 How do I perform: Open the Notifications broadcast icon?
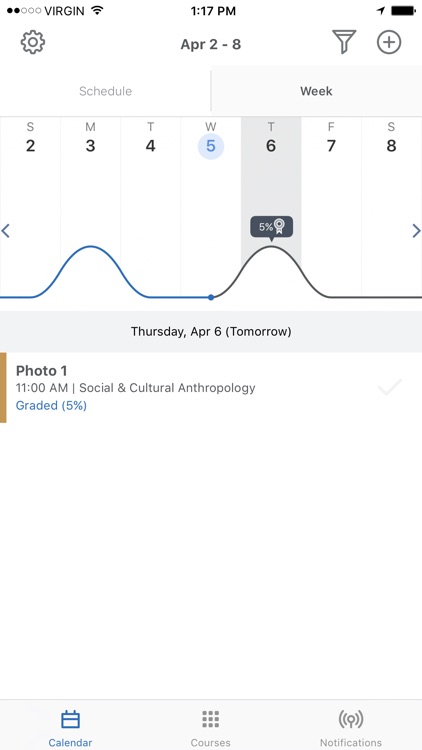tap(351, 719)
